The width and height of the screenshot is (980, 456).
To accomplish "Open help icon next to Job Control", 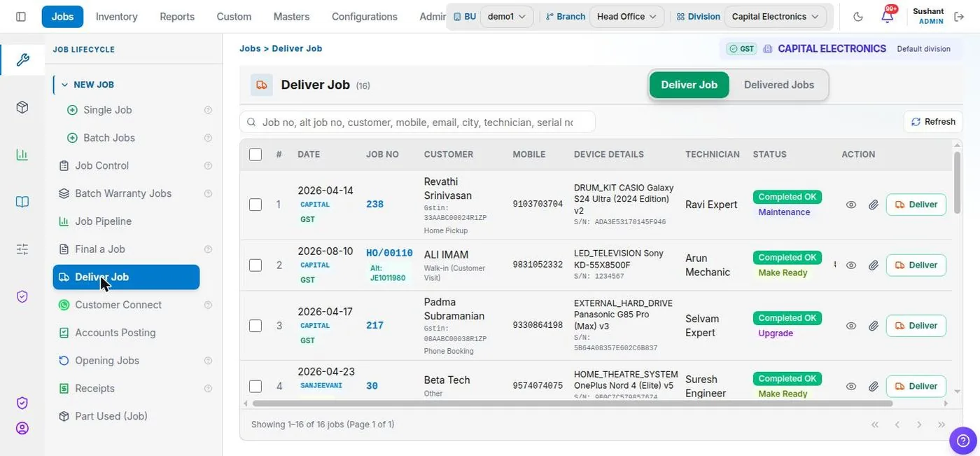I will (x=208, y=166).
